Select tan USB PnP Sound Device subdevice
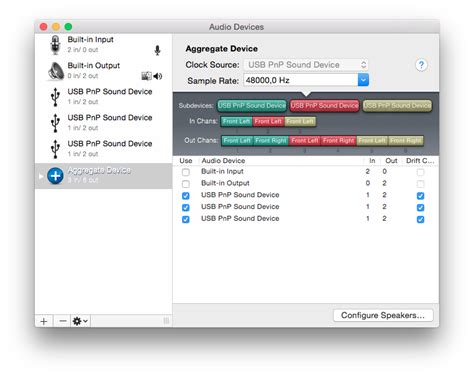 [397, 105]
